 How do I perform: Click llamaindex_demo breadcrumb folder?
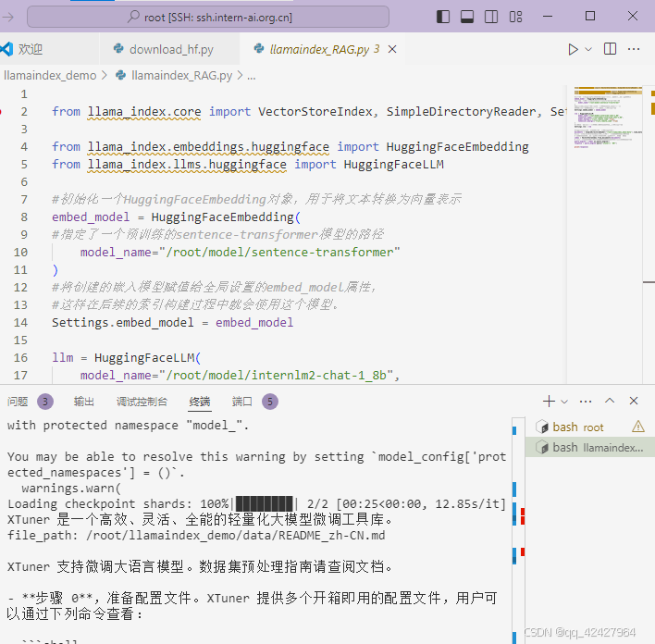tap(50, 75)
